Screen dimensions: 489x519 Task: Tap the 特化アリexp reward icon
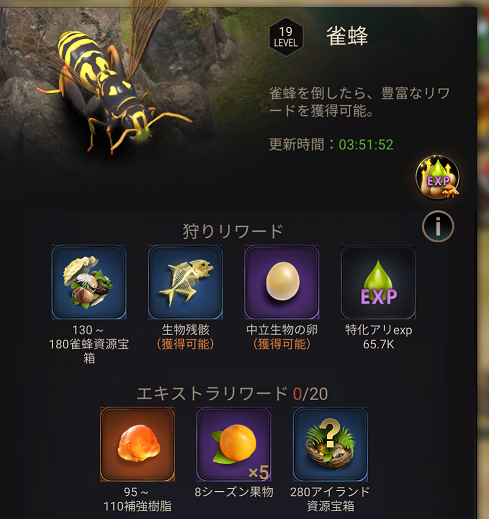pos(378,282)
